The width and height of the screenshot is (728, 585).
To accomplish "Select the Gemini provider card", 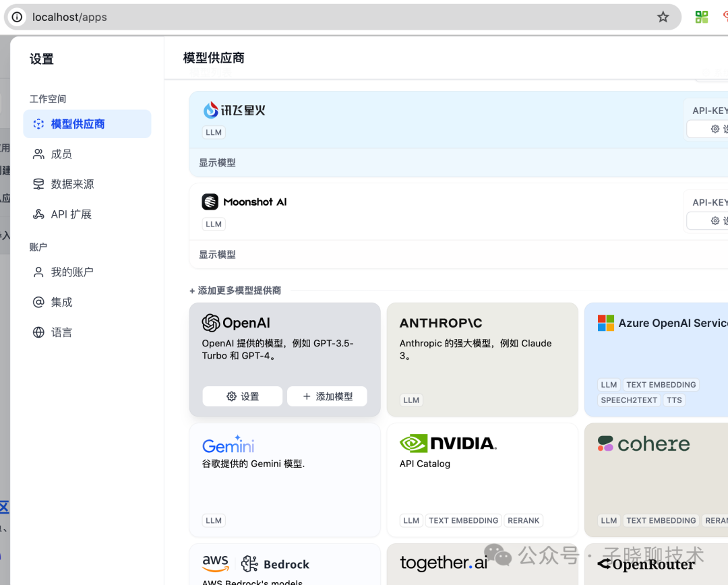I will point(284,480).
